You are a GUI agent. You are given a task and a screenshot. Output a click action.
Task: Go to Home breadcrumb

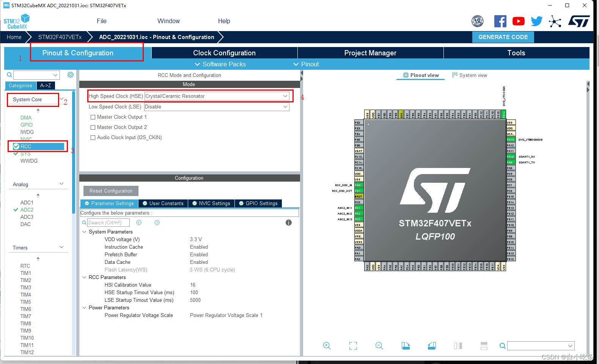click(x=14, y=37)
